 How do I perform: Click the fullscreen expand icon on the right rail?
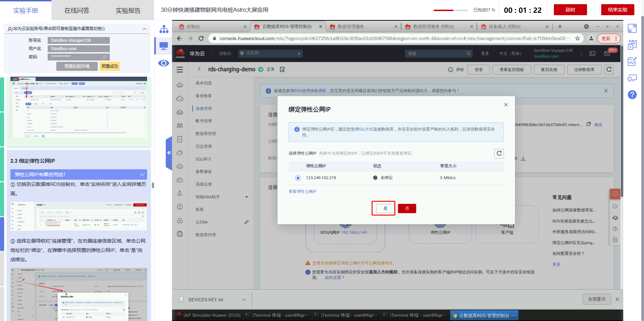pyautogui.click(x=632, y=28)
